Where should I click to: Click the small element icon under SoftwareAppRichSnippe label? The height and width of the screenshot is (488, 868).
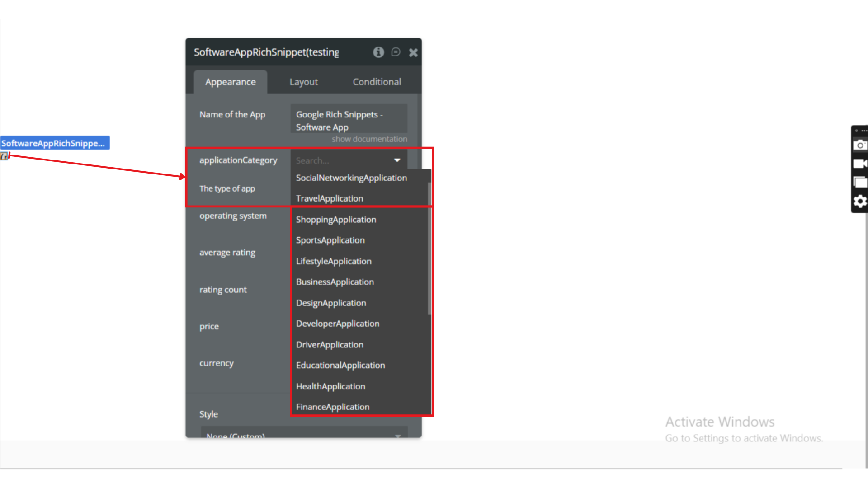tap(4, 156)
